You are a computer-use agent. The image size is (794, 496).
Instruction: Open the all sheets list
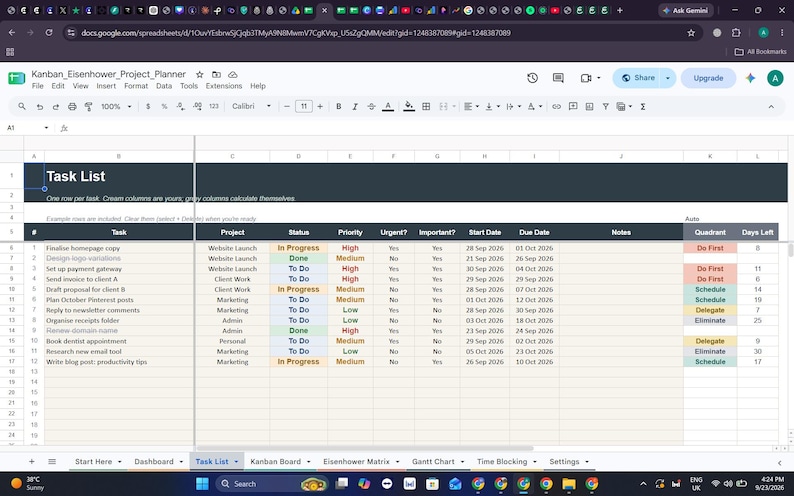[52, 462]
